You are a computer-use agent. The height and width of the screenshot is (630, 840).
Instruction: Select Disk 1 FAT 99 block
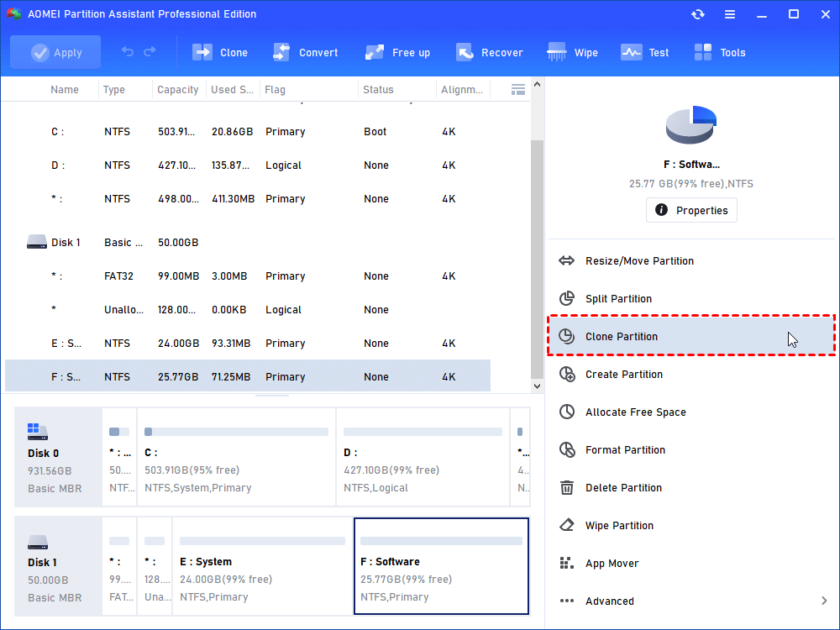pyautogui.click(x=119, y=566)
